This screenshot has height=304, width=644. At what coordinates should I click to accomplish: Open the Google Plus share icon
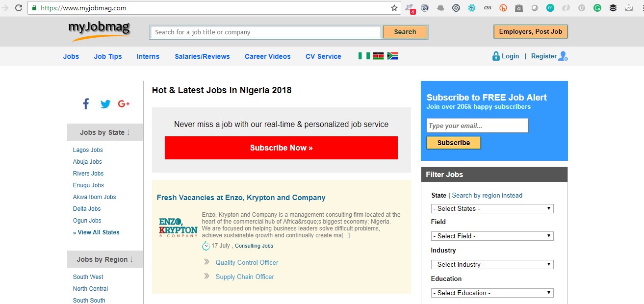[124, 104]
